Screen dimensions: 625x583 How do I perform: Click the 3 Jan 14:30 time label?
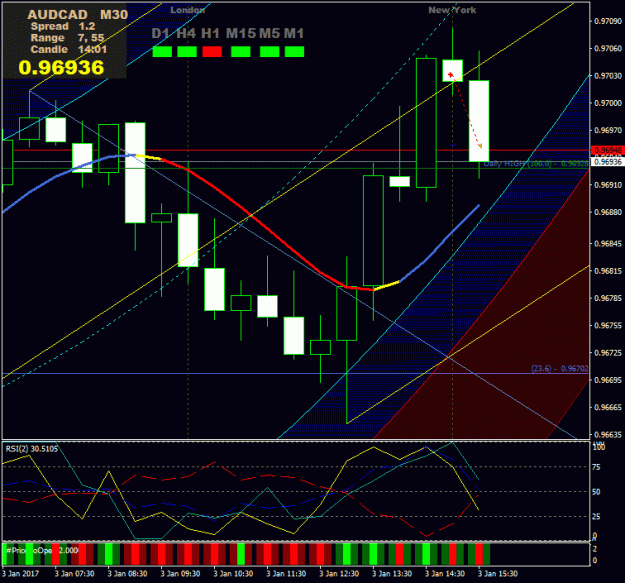click(x=445, y=574)
